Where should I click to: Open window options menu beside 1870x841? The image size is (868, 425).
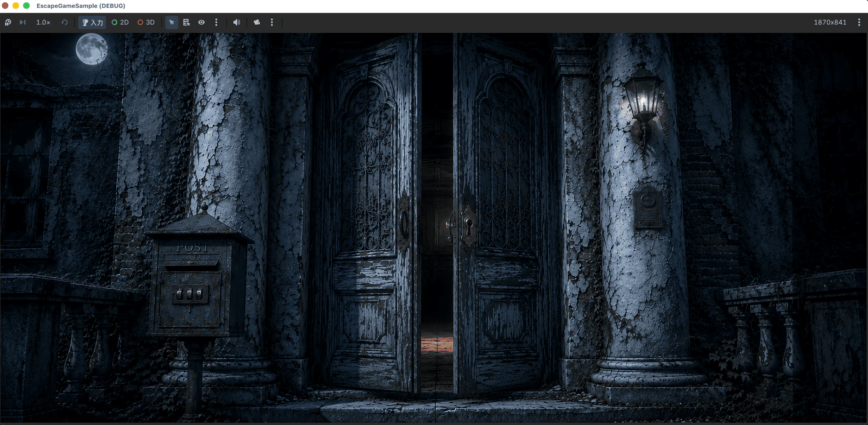click(x=859, y=22)
